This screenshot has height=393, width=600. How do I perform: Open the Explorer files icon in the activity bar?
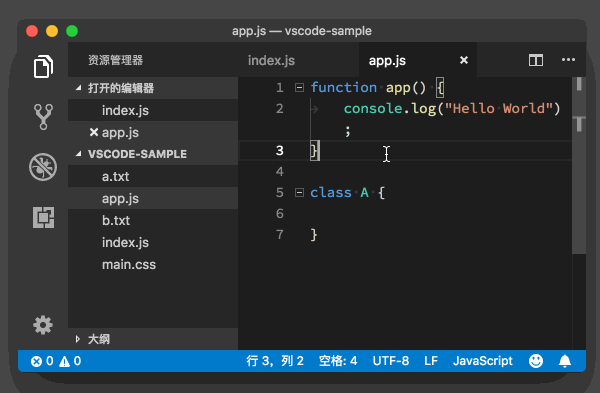click(43, 67)
